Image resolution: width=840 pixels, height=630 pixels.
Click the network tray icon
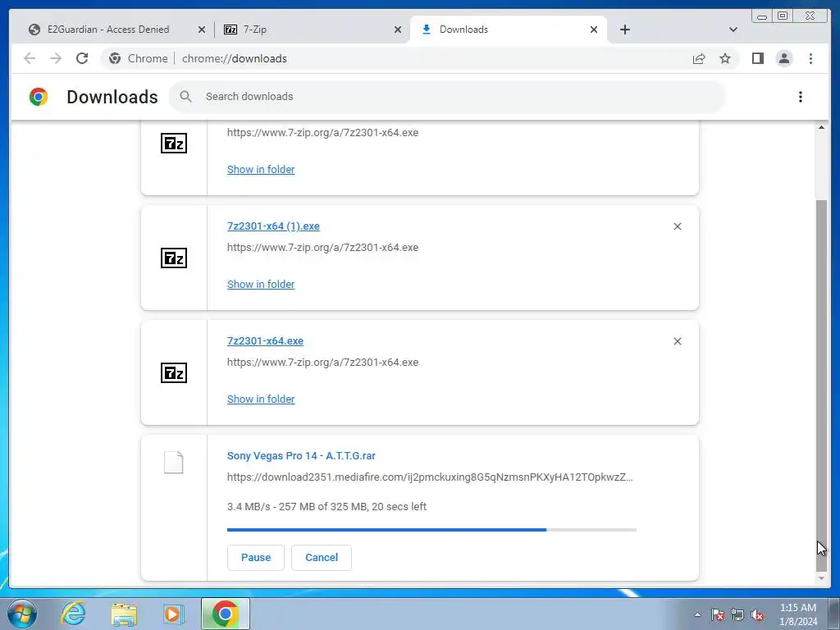click(737, 615)
